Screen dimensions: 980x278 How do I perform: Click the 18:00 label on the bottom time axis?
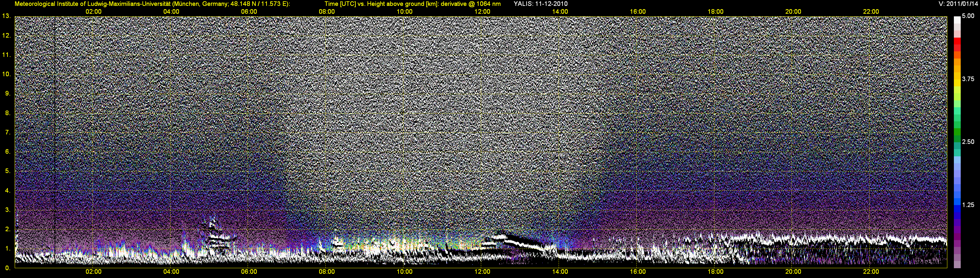tap(716, 272)
